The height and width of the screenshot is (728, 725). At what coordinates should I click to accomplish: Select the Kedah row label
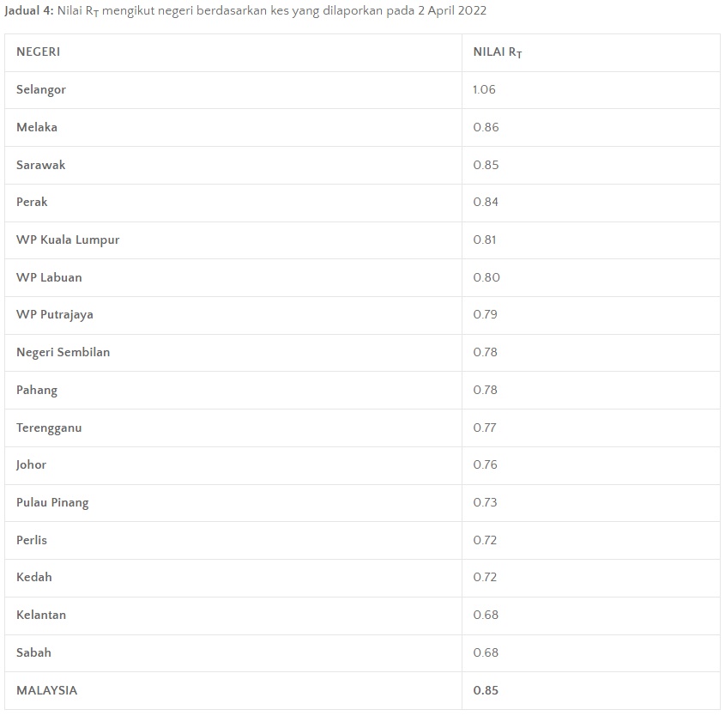click(33, 577)
